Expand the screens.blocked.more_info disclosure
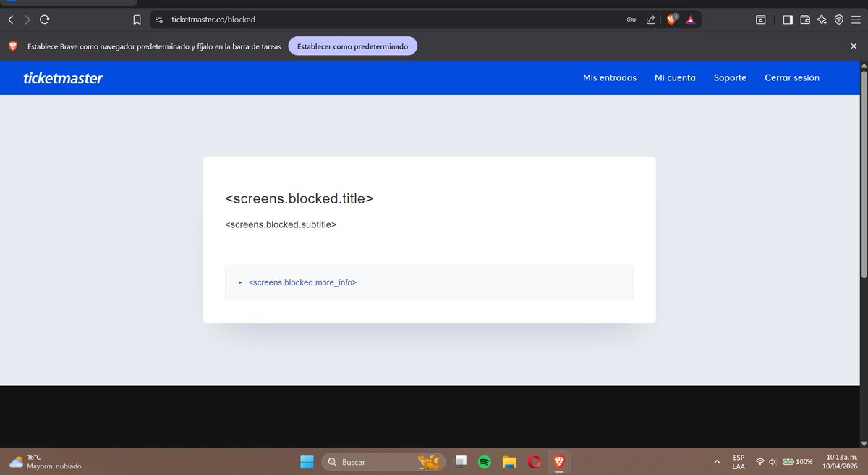Screen dimensions: 868x475 point(429,282)
